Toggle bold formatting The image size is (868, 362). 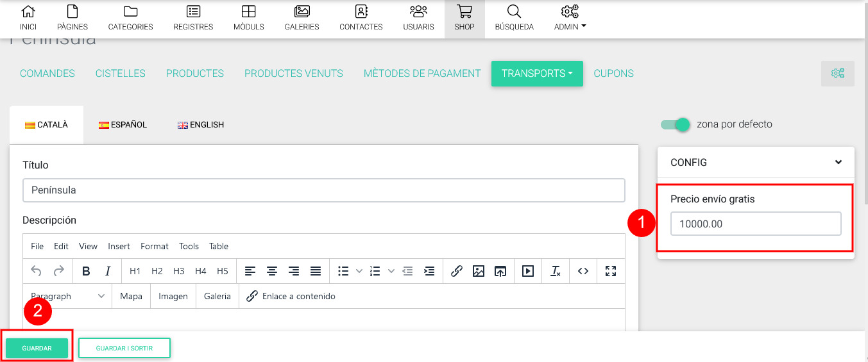(86, 271)
